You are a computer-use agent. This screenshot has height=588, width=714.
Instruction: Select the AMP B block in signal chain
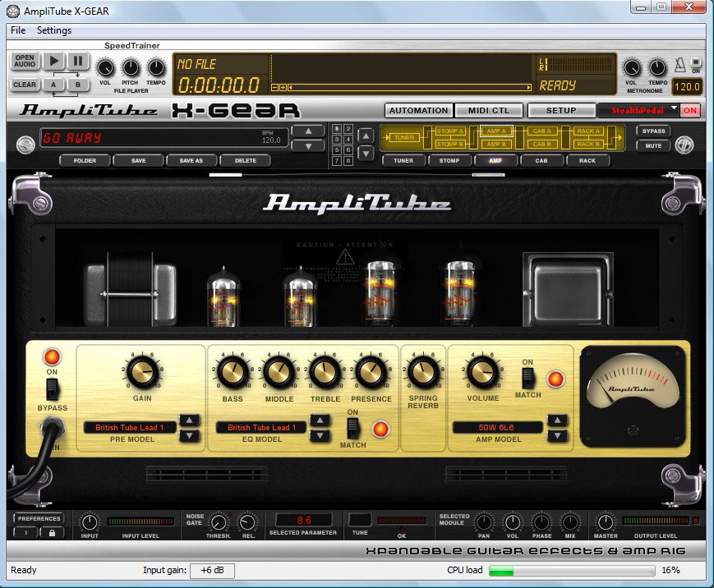(496, 145)
